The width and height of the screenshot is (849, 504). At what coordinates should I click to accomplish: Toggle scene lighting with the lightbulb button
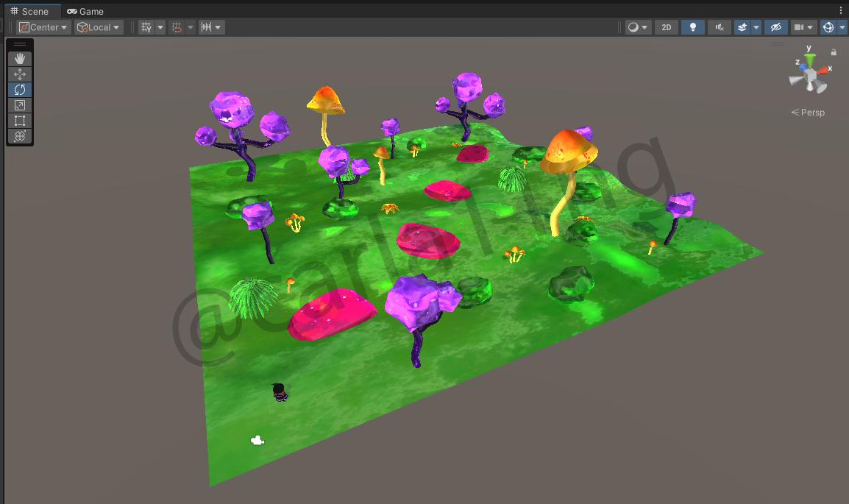[692, 27]
